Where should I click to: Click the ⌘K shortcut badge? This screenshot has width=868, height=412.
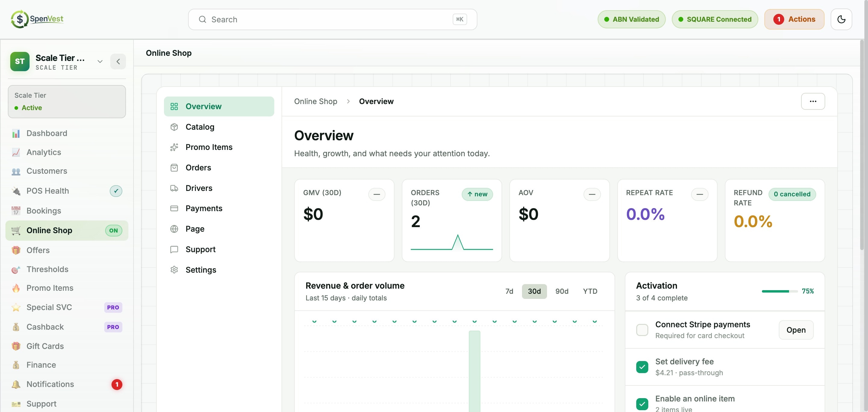(x=459, y=20)
